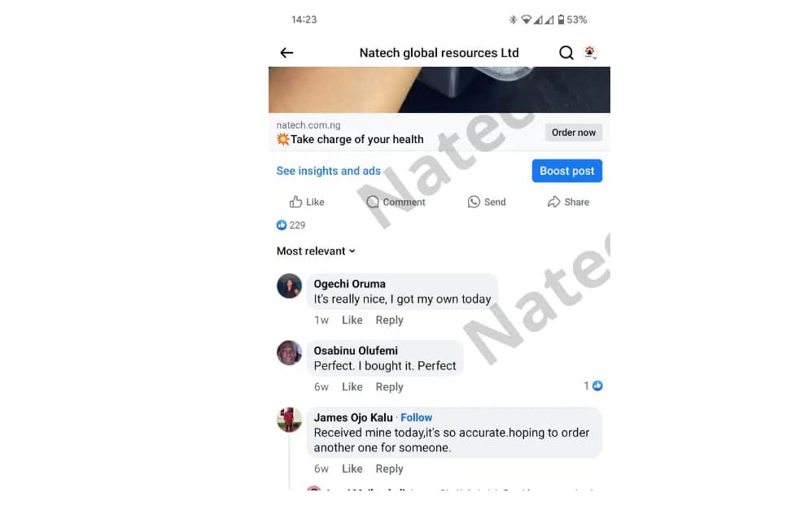The width and height of the screenshot is (787, 532).
Task: Like Osabinu Olufemi's comment
Action: point(352,387)
